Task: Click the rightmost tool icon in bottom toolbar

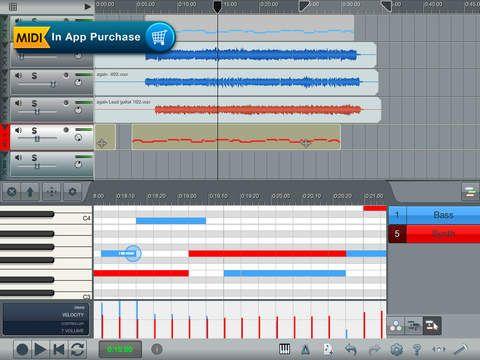Action: [x=462, y=349]
